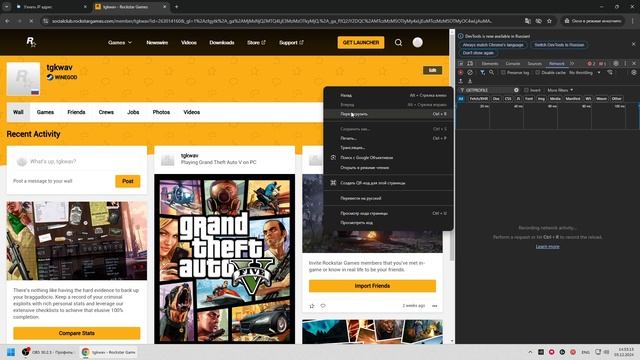Screen dimensions: 640x360
Task: Filter requests by Media type
Action: pos(555,99)
